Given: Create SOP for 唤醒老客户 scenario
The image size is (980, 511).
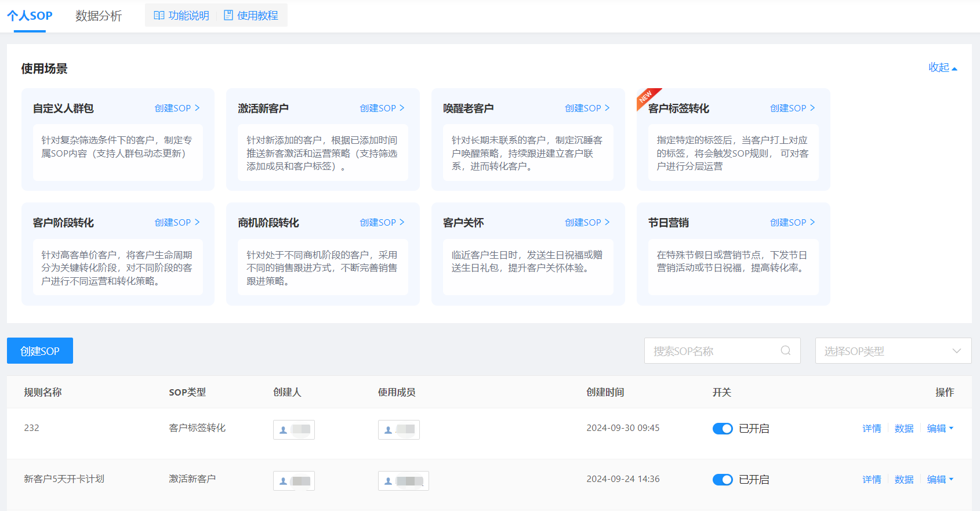Looking at the screenshot, I should pyautogui.click(x=587, y=108).
